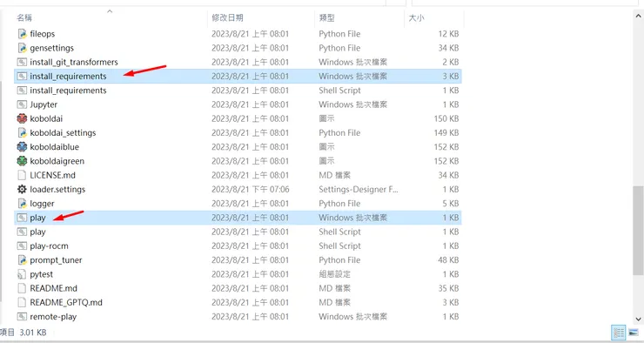Select the koboldai_settings file name
This screenshot has width=644, height=343.
point(63,132)
